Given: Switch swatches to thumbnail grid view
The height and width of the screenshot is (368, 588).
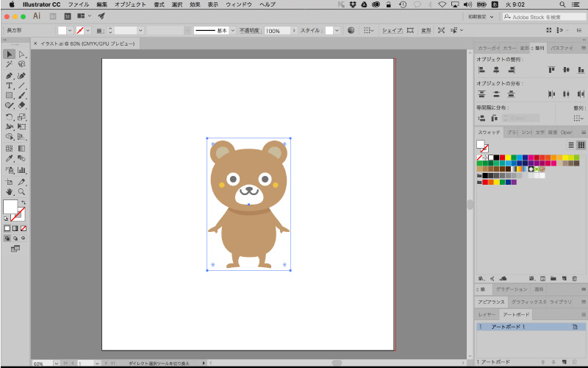Looking at the screenshot, I should 581,145.
